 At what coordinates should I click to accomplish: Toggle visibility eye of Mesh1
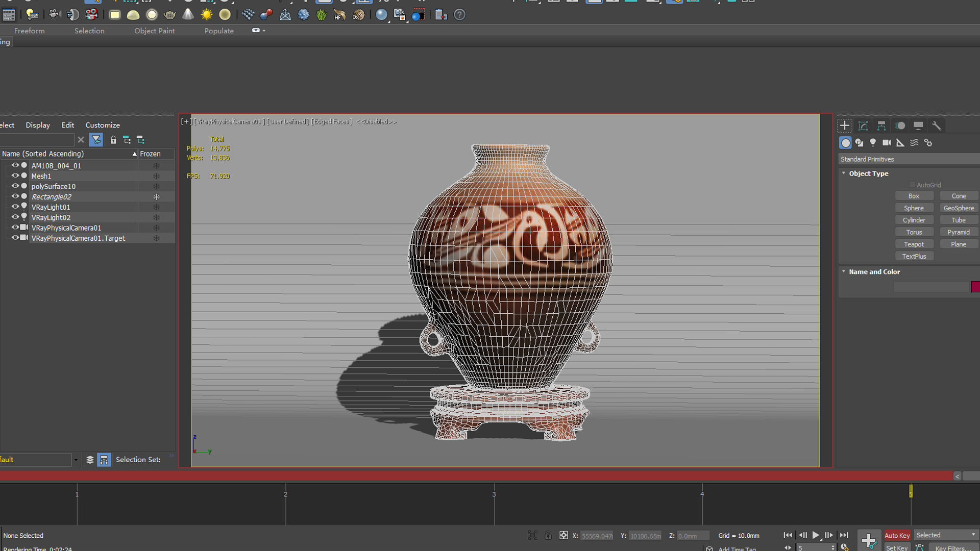pos(15,176)
